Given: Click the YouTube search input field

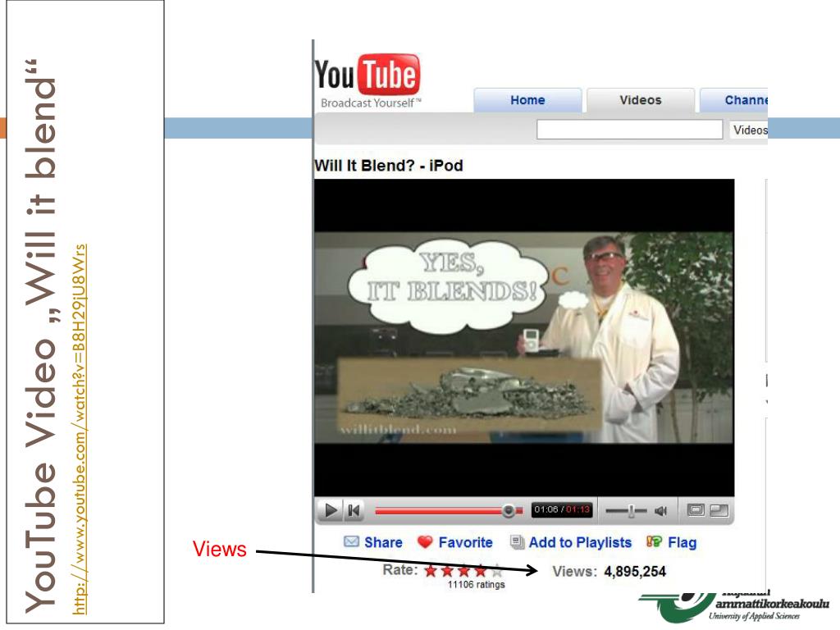Looking at the screenshot, I should point(629,130).
